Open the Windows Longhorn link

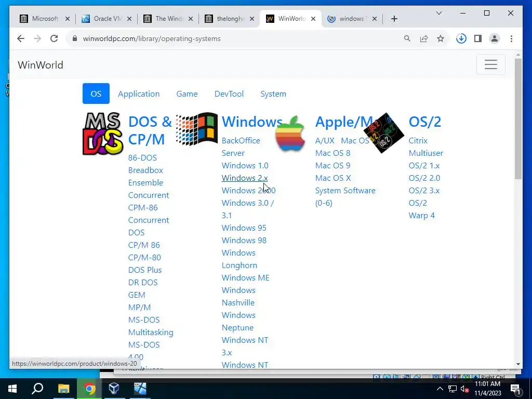point(239,259)
